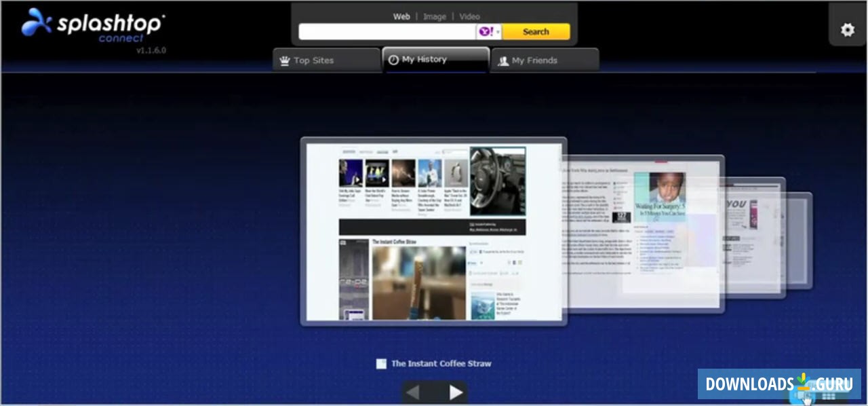
Task: Switch to the My History tab
Action: [435, 60]
